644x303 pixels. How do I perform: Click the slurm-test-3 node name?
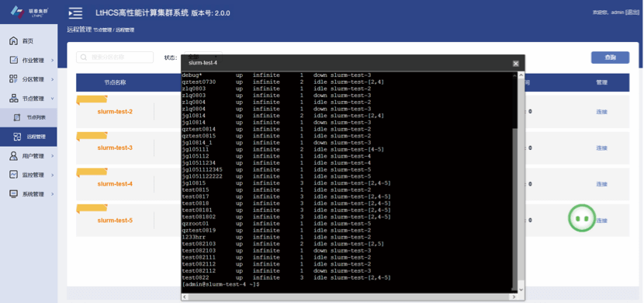(x=115, y=148)
